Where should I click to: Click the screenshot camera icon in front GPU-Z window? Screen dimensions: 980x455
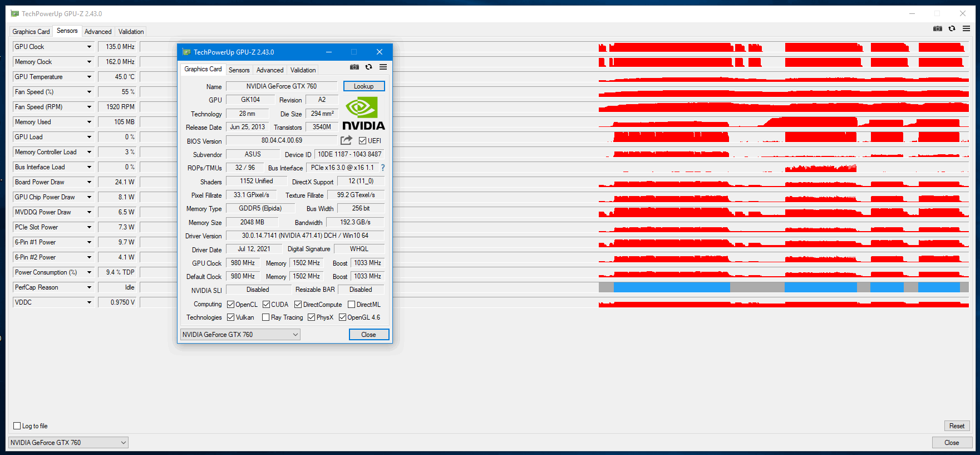tap(354, 67)
